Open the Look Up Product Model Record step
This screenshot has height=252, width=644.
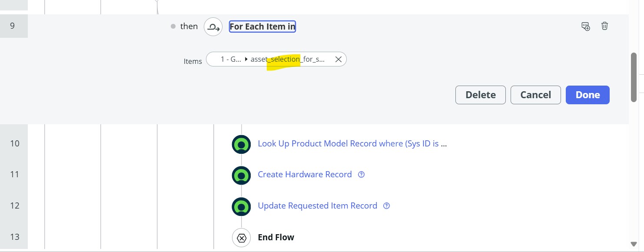(x=352, y=143)
